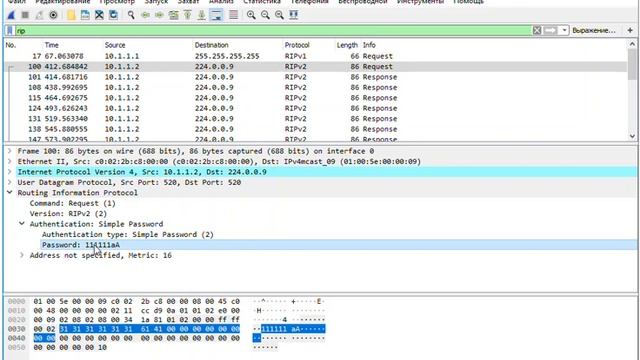Close the capture file using X icon
Image resolution: width=640 pixels, height=360 pixels.
click(99, 15)
